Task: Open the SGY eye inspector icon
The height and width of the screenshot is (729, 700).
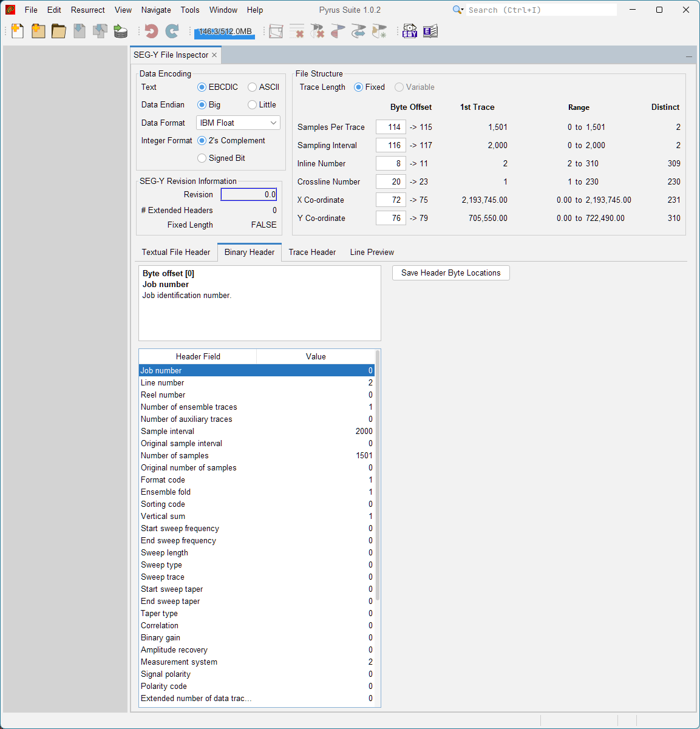Action: point(410,31)
